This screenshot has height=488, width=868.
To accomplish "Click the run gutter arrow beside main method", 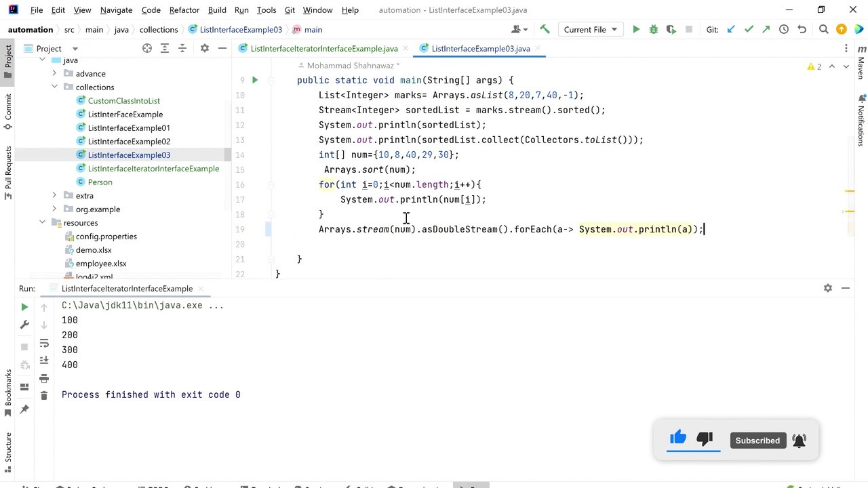I will (255, 80).
